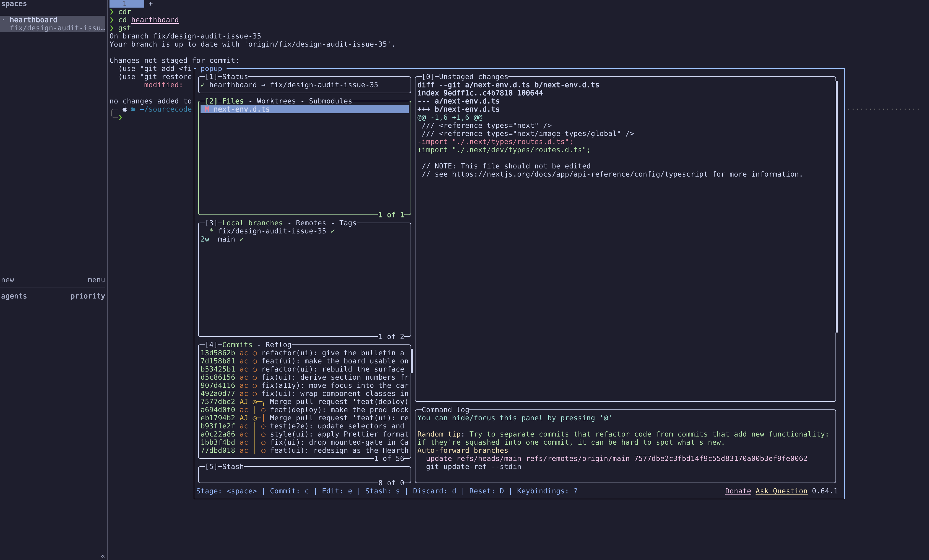This screenshot has width=929, height=560.
Task: Switch to the Worktrees tab
Action: pyautogui.click(x=276, y=101)
